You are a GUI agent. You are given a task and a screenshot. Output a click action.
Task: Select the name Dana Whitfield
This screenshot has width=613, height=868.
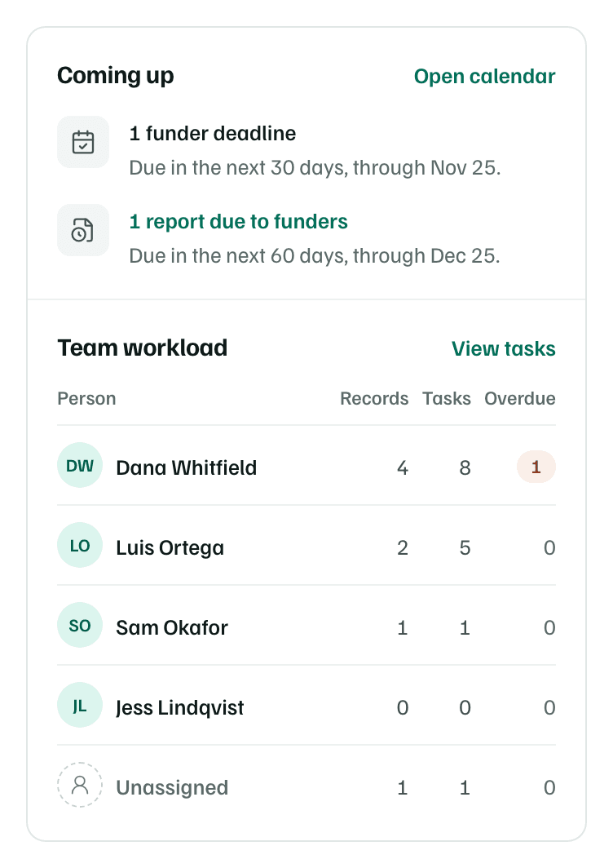click(x=187, y=467)
